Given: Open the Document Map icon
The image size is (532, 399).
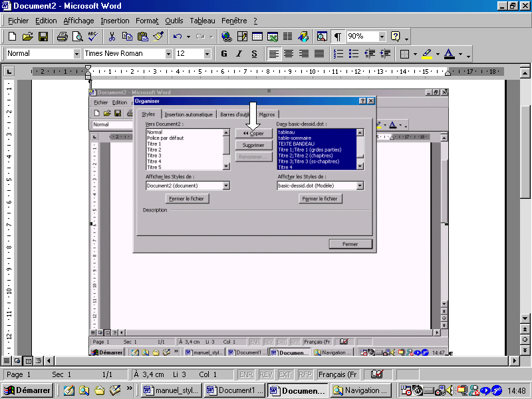Looking at the screenshot, I should tap(322, 37).
